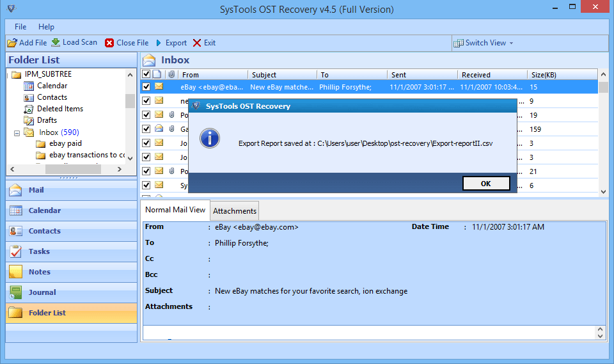The height and width of the screenshot is (364, 614).
Task: Uncheck the checkbox on the first 3 KB row
Action: click(146, 143)
